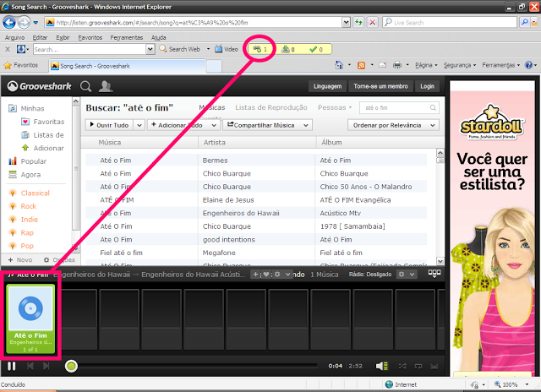Click the Grooveshark search magnifier icon
The image size is (541, 392).
click(x=85, y=86)
